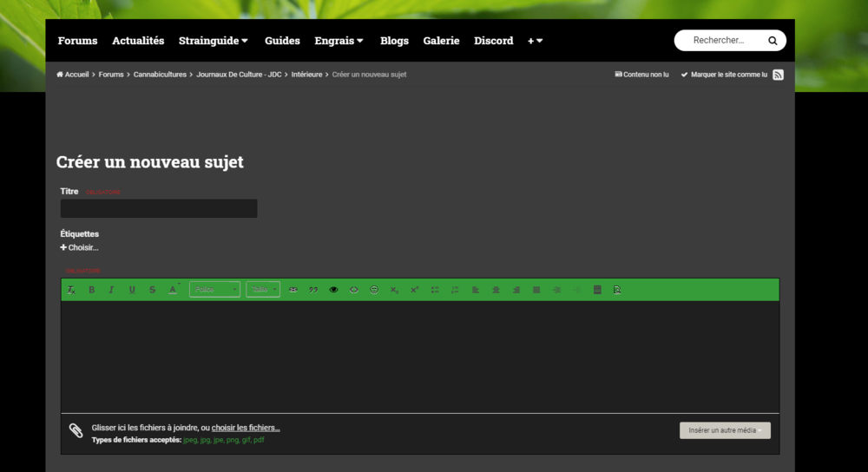Open Insérer un autre média dropdown
This screenshot has height=472, width=868.
click(x=725, y=430)
